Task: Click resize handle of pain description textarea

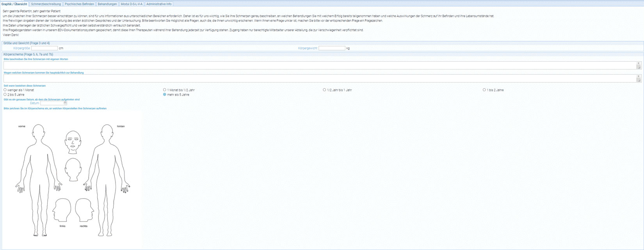Action: pos(639,67)
